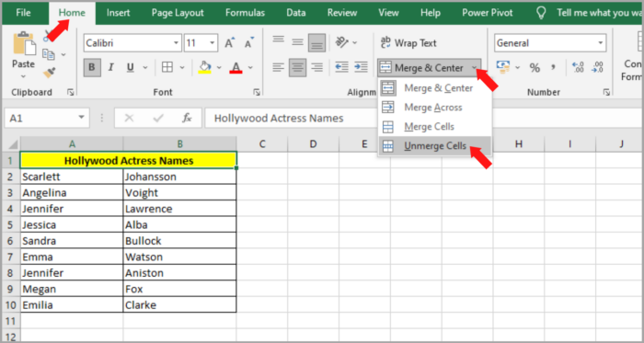Switch to the Page Layout tab
This screenshot has width=644, height=343.
tap(178, 13)
